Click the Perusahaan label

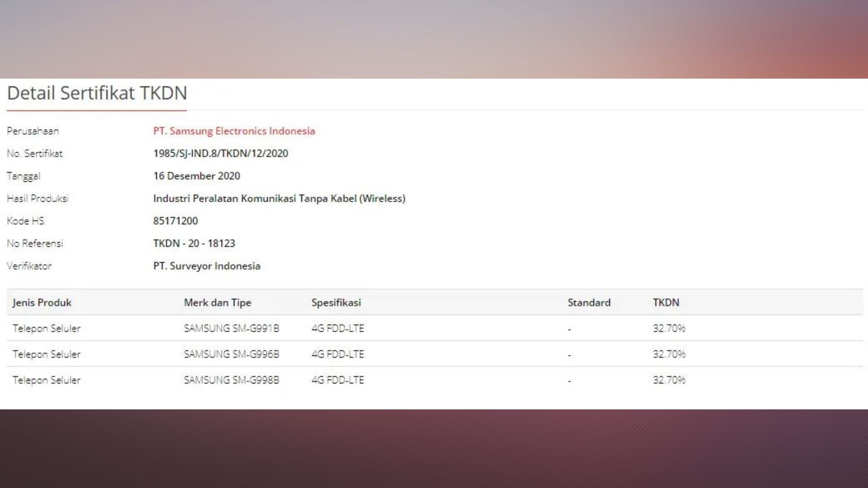click(x=33, y=131)
